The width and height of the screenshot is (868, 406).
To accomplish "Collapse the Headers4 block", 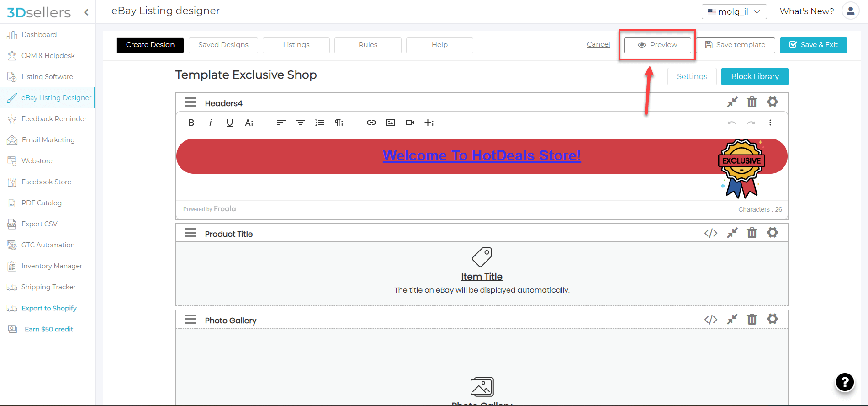I will 732,102.
